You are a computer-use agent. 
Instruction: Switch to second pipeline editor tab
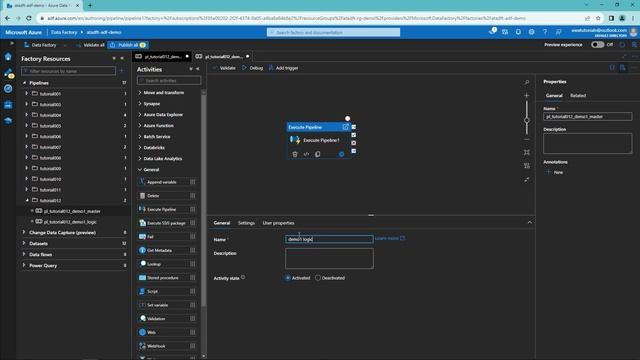[x=222, y=56]
